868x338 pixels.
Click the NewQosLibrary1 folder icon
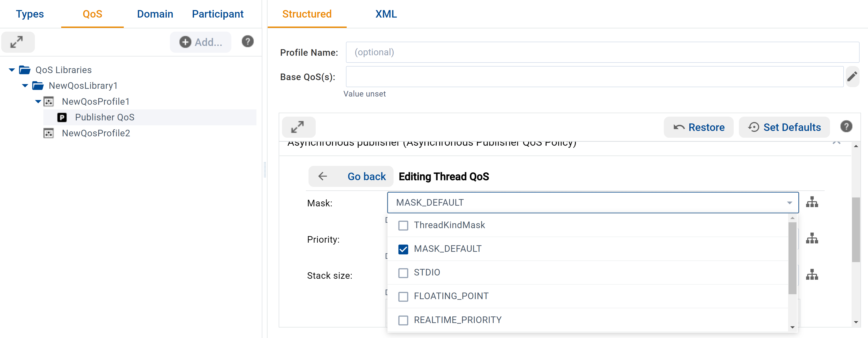pyautogui.click(x=38, y=86)
